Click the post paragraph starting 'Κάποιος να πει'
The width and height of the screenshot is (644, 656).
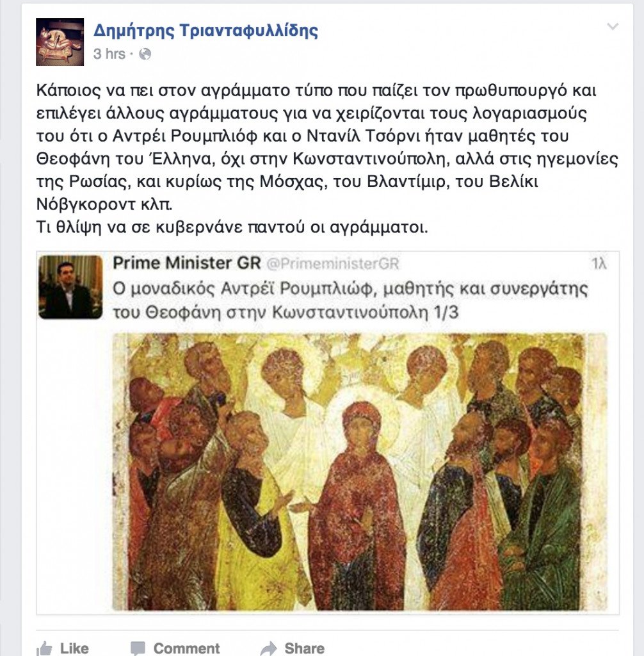pyautogui.click(x=327, y=147)
